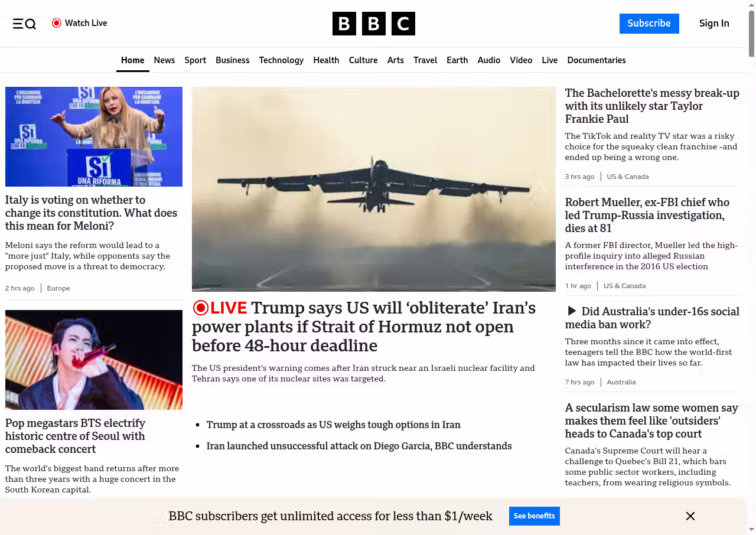Read the Robert Mueller dies at 81 story

tap(647, 215)
